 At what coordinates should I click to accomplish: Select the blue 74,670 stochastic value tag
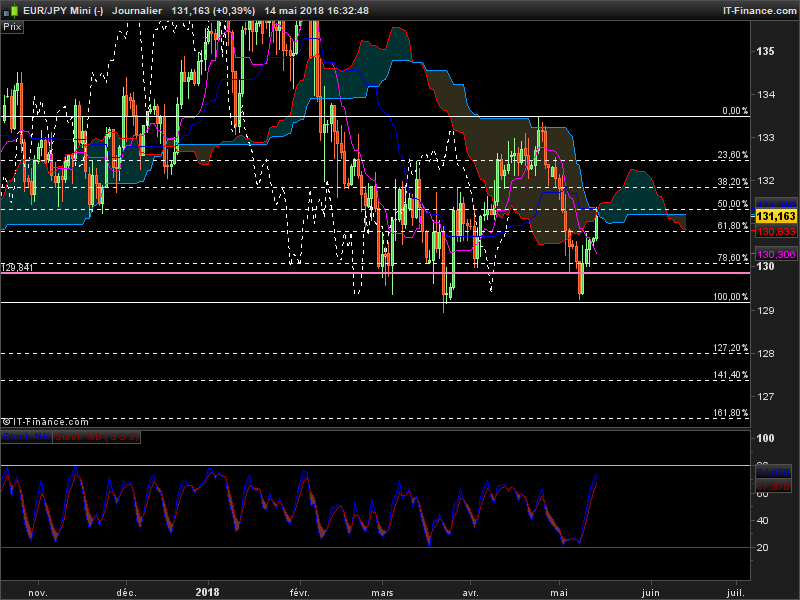click(773, 472)
